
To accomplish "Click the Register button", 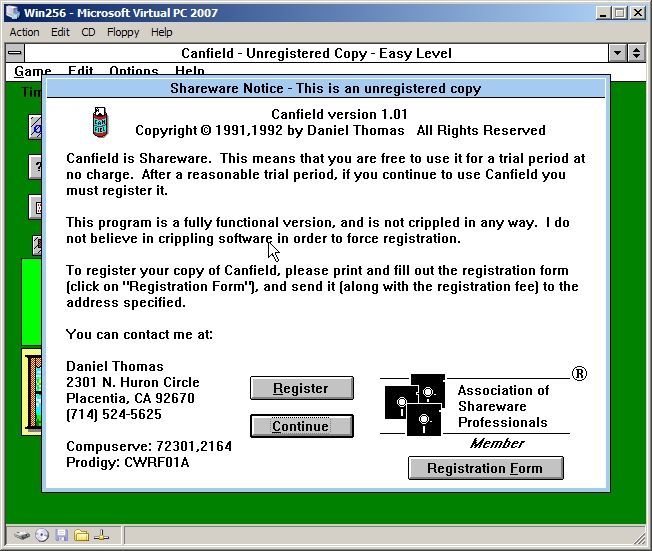I will coord(301,388).
